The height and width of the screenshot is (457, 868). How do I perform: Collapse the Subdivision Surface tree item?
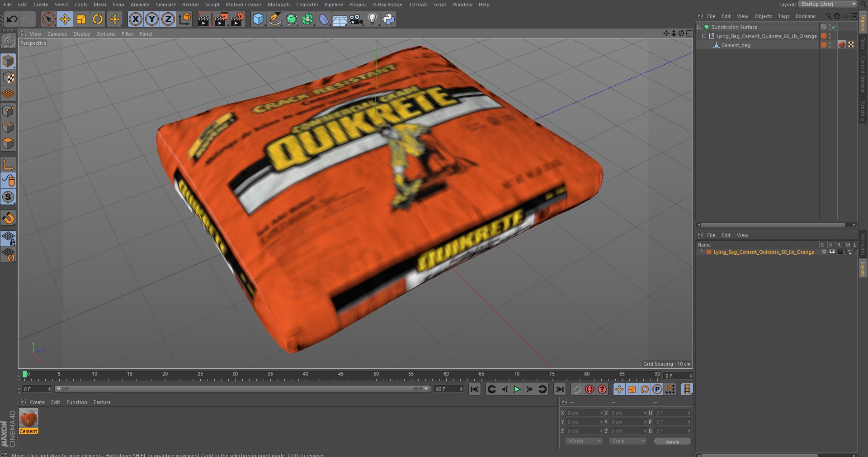point(699,27)
